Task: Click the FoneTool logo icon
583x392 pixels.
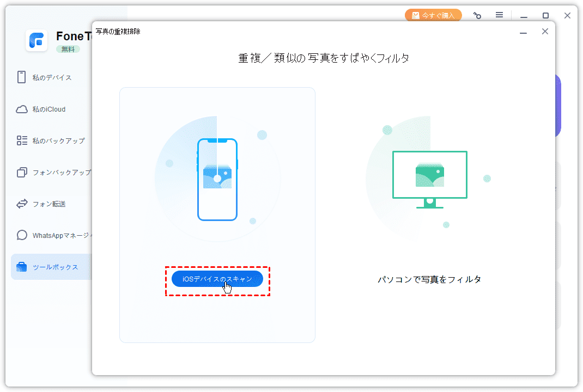Action: 37,40
